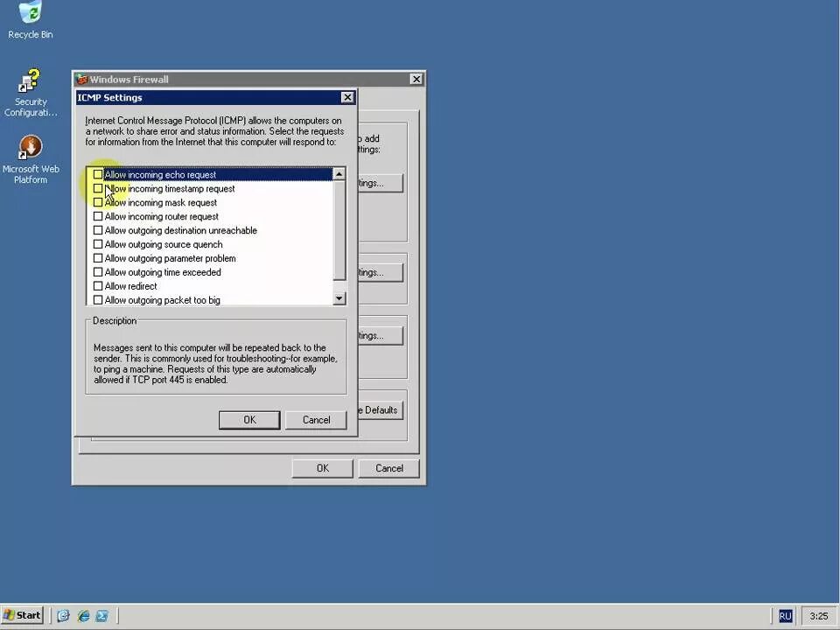Click OK in Windows Firewall window

[323, 468]
